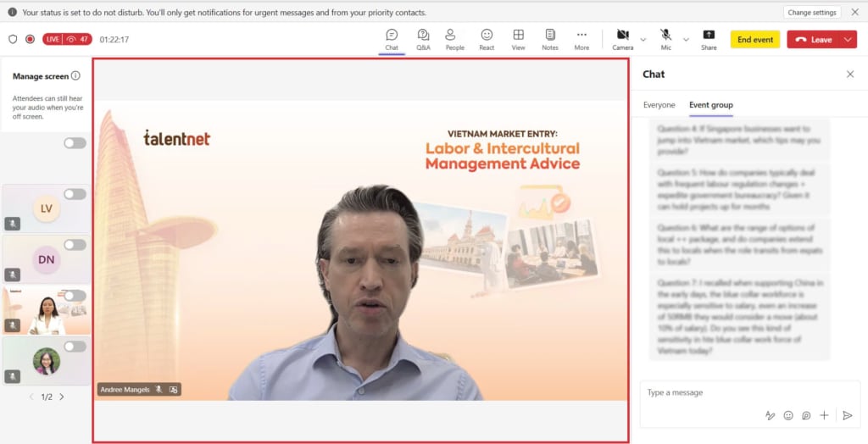Open emoji picker in message box

[788, 415]
